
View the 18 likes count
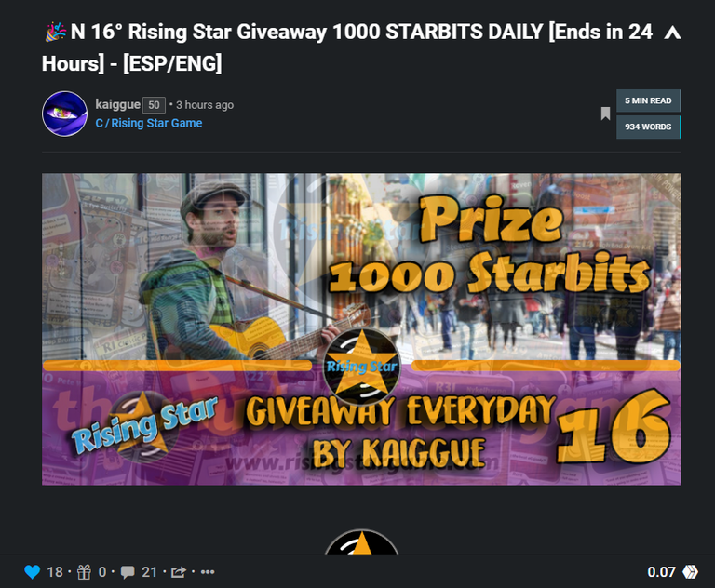tap(55, 572)
